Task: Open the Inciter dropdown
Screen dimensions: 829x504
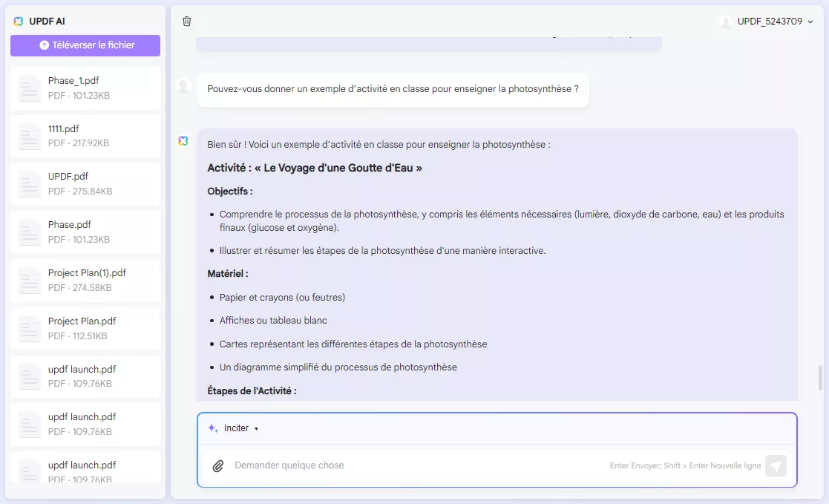Action: tap(237, 428)
